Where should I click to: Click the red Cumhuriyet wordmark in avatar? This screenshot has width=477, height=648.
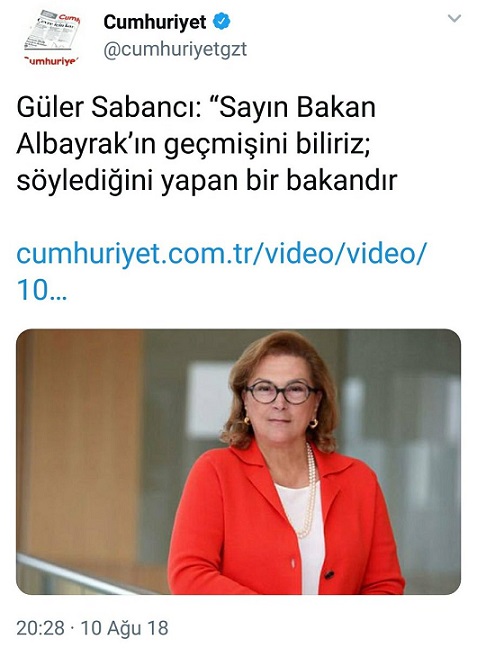[52, 61]
